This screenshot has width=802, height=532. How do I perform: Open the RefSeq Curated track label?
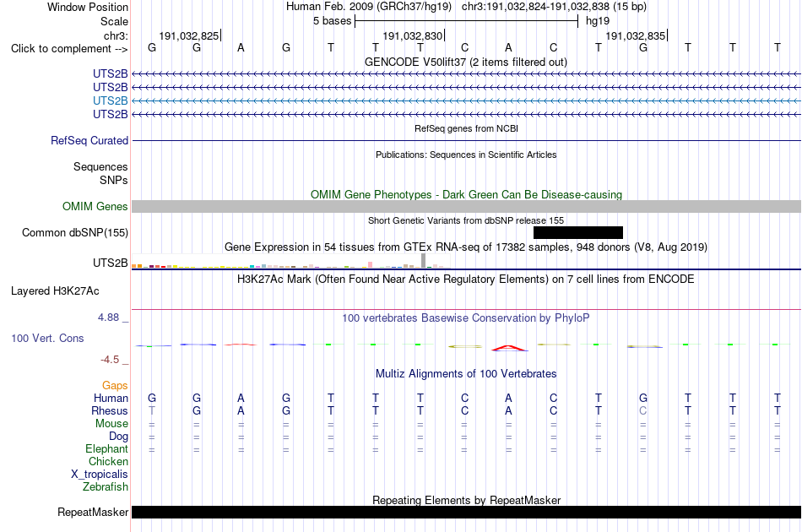point(89,141)
